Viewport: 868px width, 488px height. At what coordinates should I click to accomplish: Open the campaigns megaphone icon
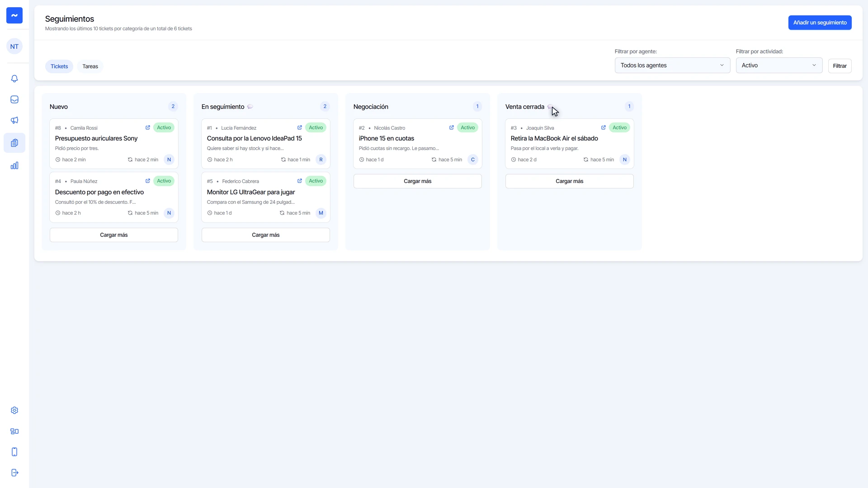pos(14,120)
